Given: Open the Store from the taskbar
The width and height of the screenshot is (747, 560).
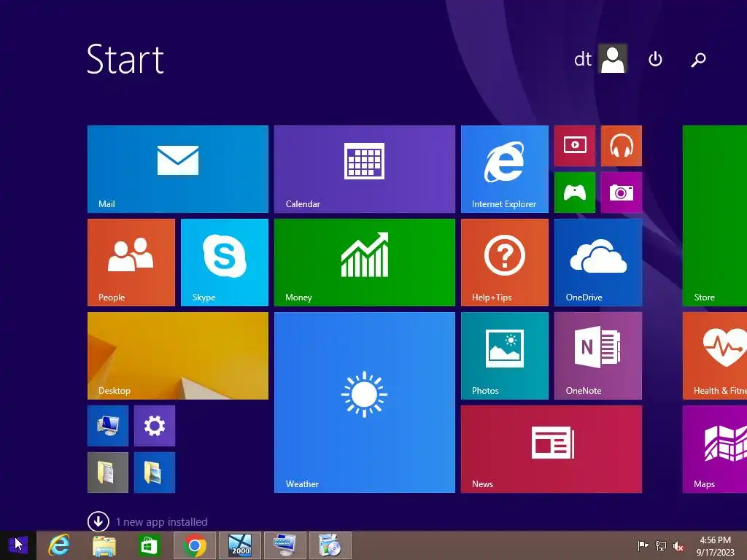Looking at the screenshot, I should (149, 545).
